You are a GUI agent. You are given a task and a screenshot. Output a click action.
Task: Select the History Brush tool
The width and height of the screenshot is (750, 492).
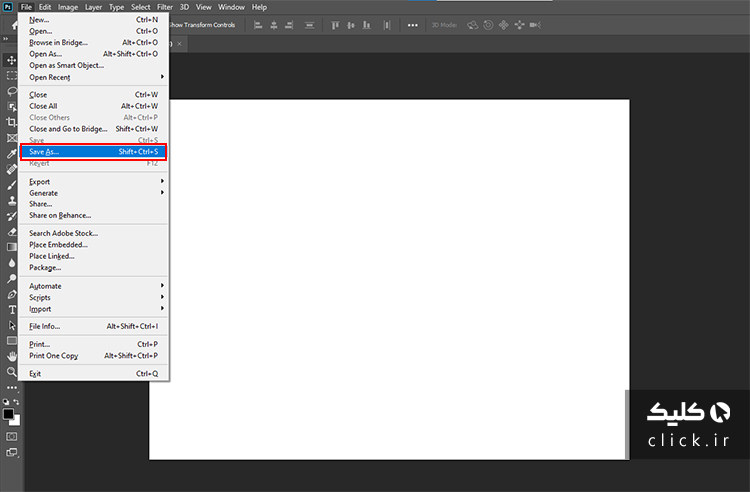11,216
